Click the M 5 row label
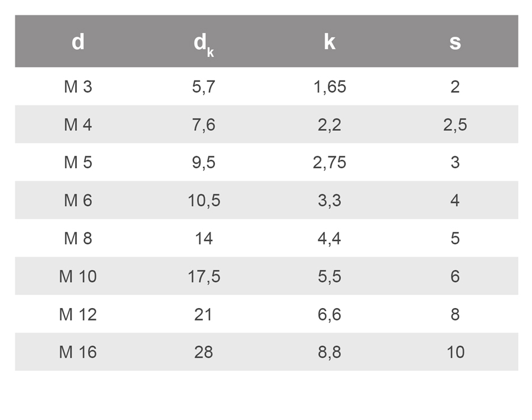This screenshot has width=532, height=420. coord(78,163)
